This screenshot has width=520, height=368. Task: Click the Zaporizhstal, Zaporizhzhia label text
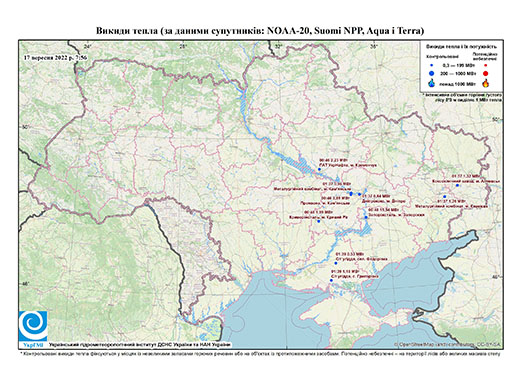pyautogui.click(x=396, y=215)
